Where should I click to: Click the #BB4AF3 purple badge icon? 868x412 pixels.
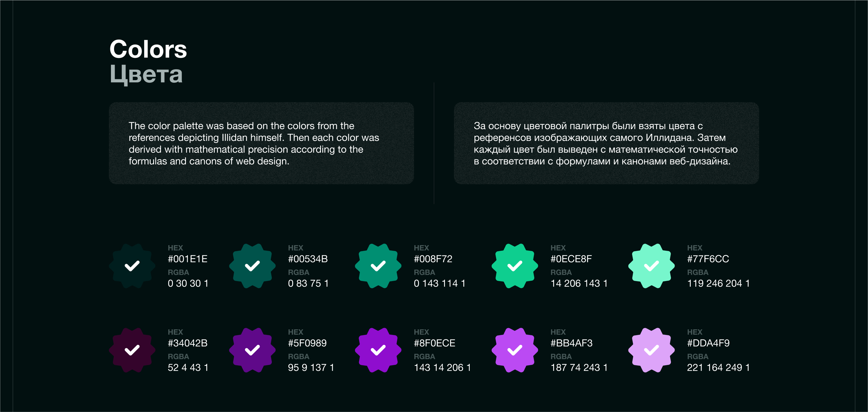pyautogui.click(x=514, y=350)
